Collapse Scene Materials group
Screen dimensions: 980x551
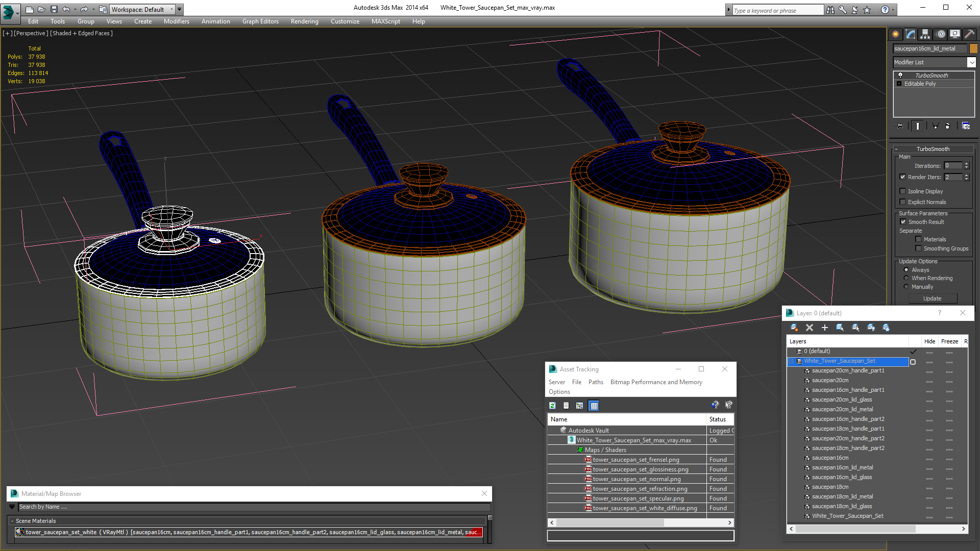pyautogui.click(x=12, y=521)
